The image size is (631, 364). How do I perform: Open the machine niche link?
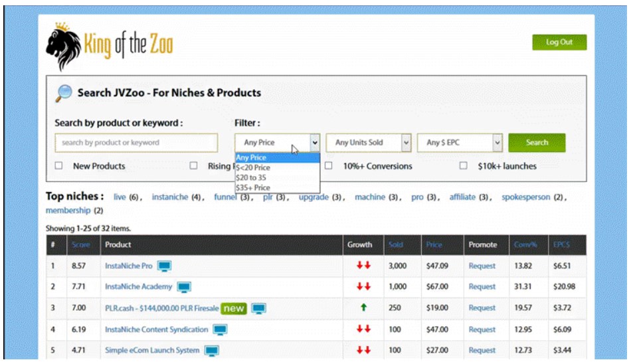(x=370, y=197)
